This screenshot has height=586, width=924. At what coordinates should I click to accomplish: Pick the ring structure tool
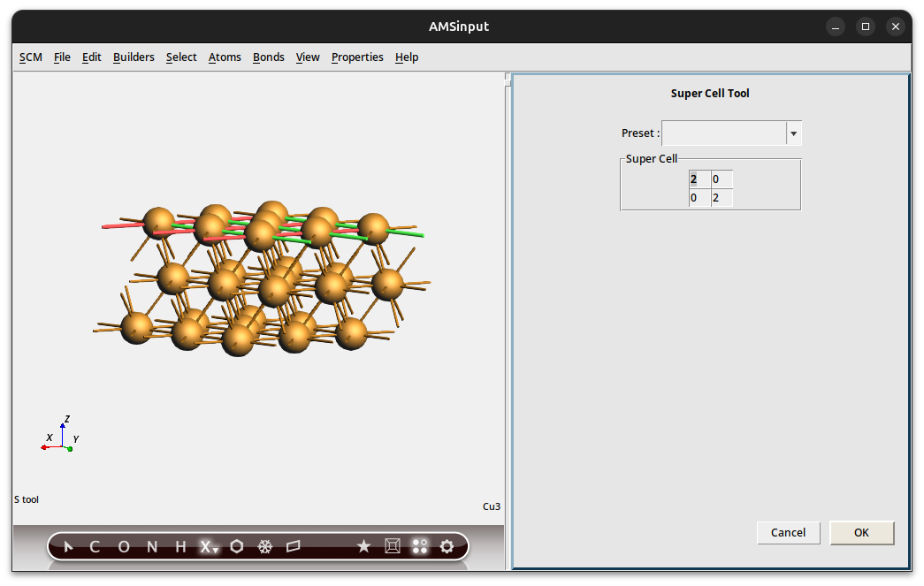pyautogui.click(x=236, y=546)
